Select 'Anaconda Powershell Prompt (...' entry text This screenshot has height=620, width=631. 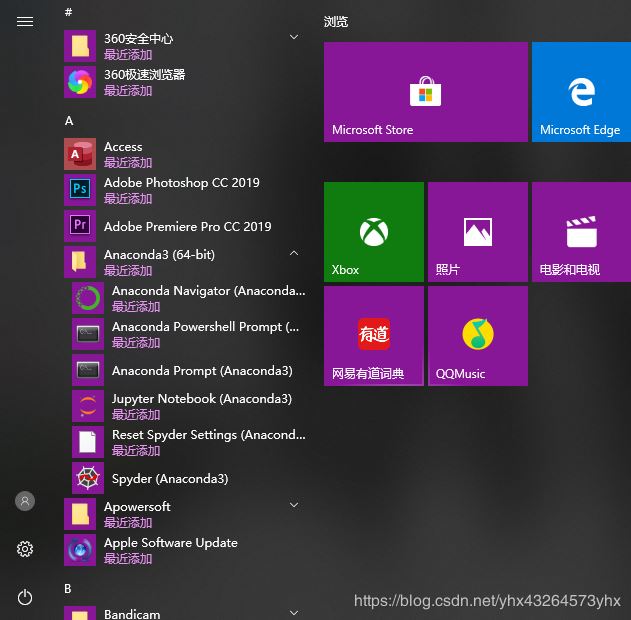206,327
